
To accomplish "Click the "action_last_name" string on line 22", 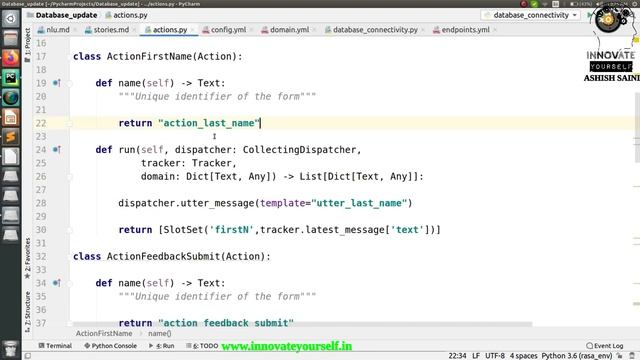I will pos(209,123).
